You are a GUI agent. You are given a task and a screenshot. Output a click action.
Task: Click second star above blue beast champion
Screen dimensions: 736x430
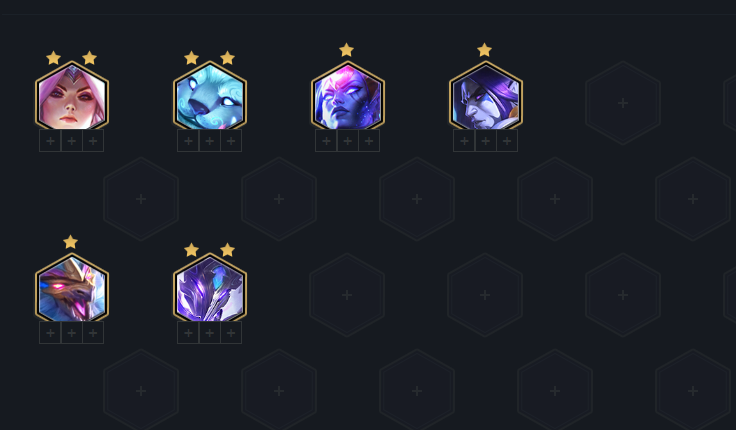click(x=227, y=58)
